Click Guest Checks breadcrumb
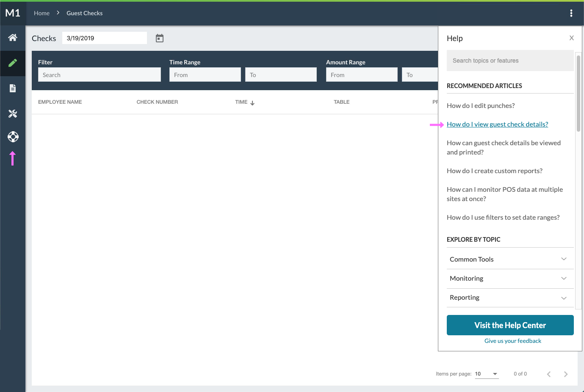Image resolution: width=584 pixels, height=392 pixels. [85, 13]
